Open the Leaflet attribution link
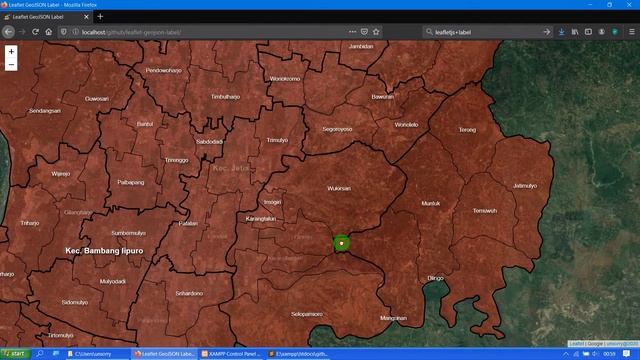The height and width of the screenshot is (360, 640). (577, 344)
